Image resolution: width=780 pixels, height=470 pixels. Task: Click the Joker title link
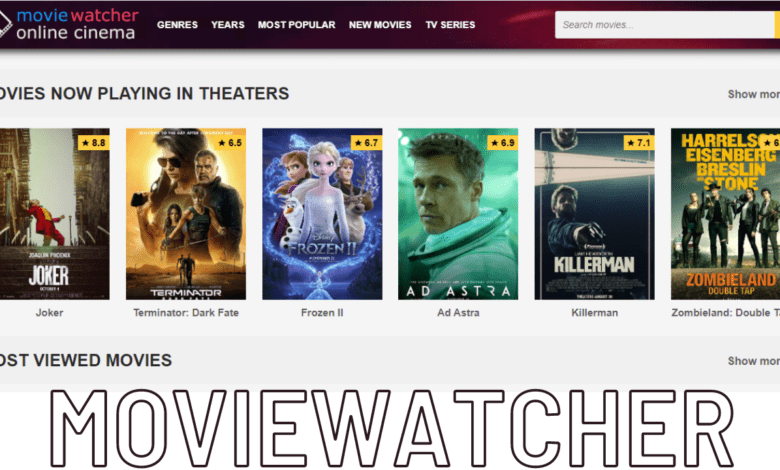point(49,313)
